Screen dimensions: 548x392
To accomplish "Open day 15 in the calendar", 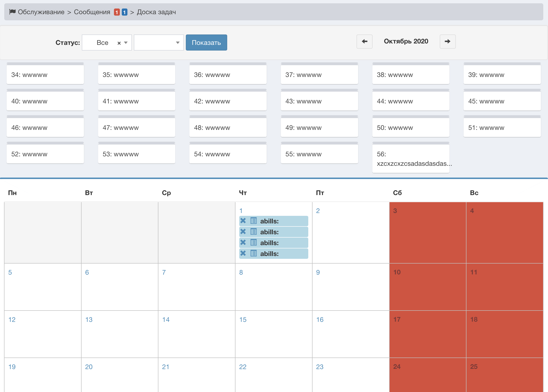I will [243, 320].
